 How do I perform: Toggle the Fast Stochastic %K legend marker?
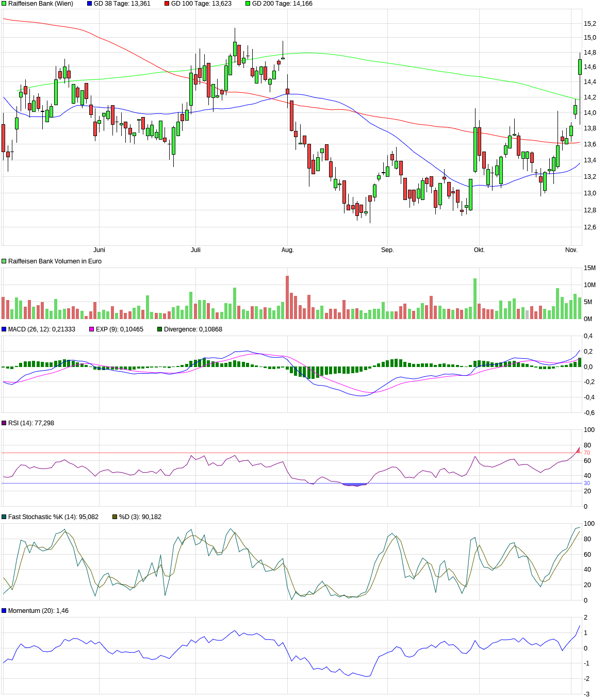pos(4,517)
